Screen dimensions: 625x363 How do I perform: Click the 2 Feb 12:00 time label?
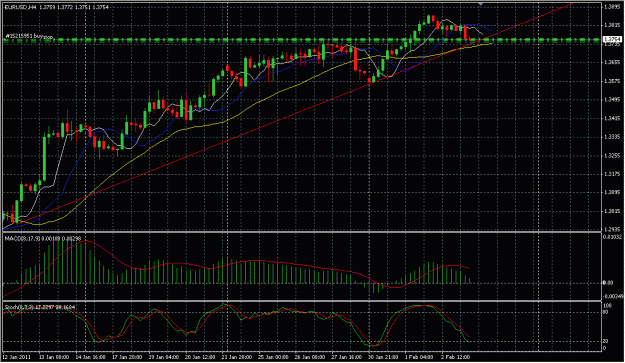pyautogui.click(x=455, y=357)
